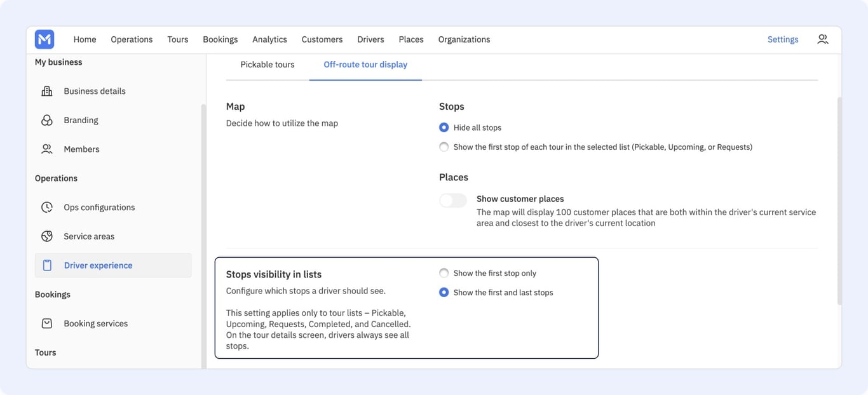Screen dimensions: 868x395
Task: Click the Driver experience phone icon
Action: click(x=47, y=265)
